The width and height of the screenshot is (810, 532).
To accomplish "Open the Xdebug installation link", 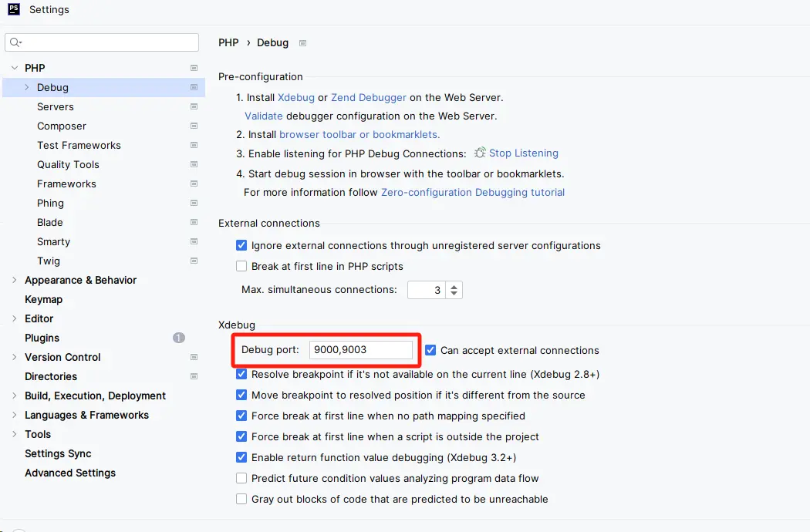I will (296, 98).
